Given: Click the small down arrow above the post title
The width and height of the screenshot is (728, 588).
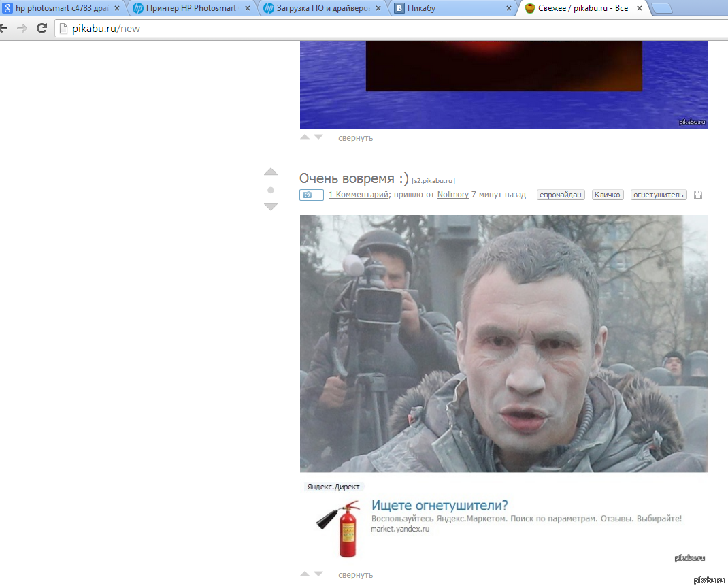Looking at the screenshot, I should click(x=318, y=137).
